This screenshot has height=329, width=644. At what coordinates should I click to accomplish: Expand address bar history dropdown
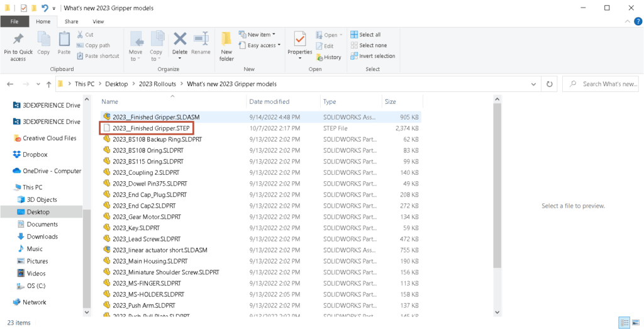coord(533,84)
